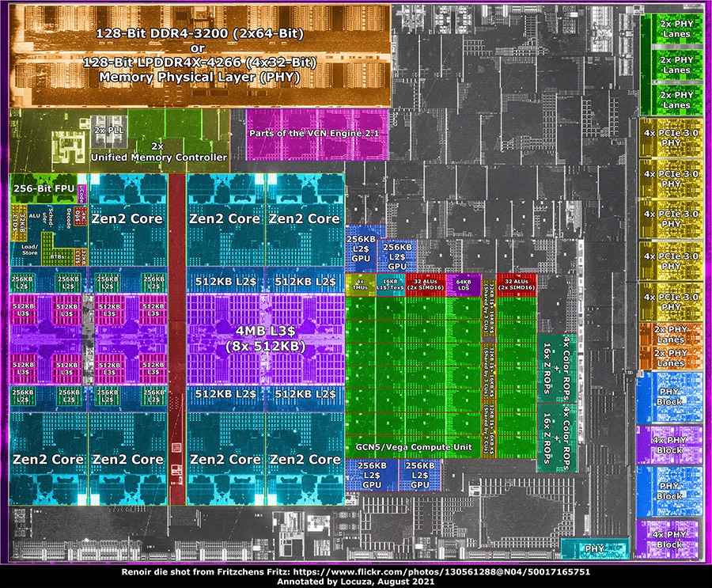Click the vertical 'Decode' label

point(69,218)
